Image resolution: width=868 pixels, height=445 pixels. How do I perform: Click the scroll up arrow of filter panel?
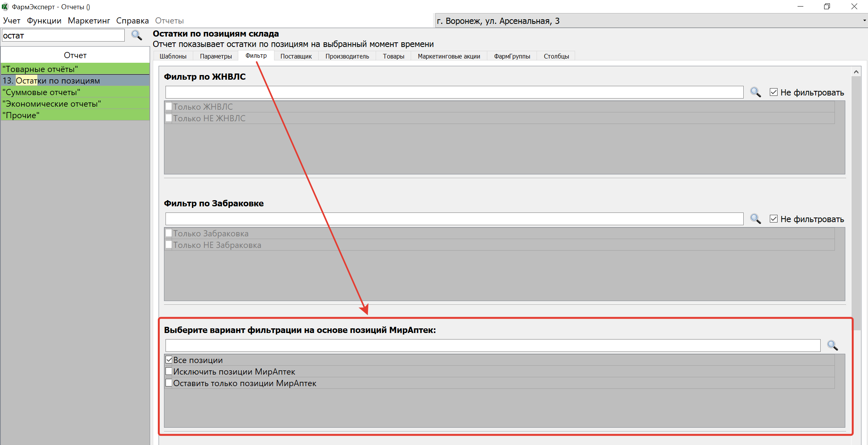[x=856, y=72]
